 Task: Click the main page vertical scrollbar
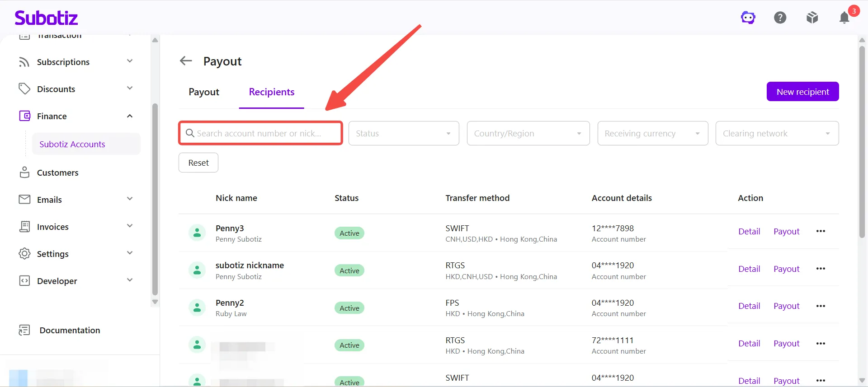pos(862,141)
